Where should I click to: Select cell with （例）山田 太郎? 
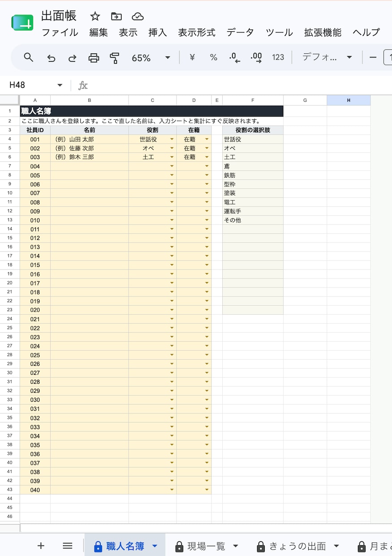pos(90,139)
